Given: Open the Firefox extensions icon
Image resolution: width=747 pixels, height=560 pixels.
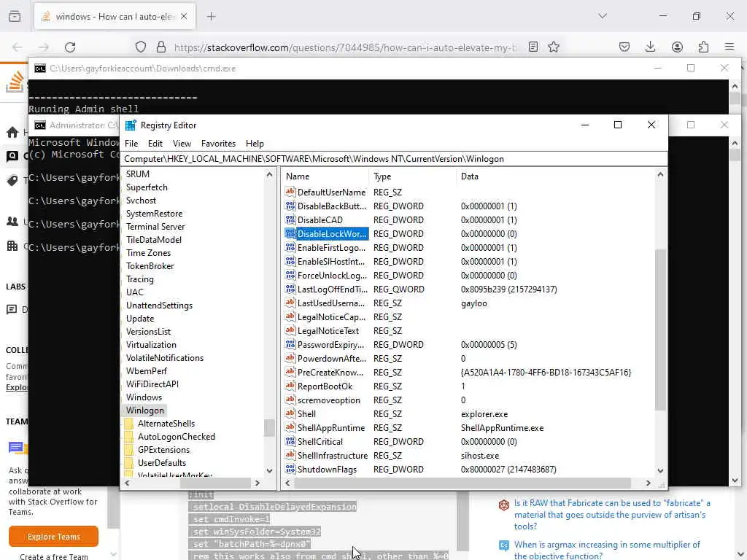Looking at the screenshot, I should (x=704, y=47).
